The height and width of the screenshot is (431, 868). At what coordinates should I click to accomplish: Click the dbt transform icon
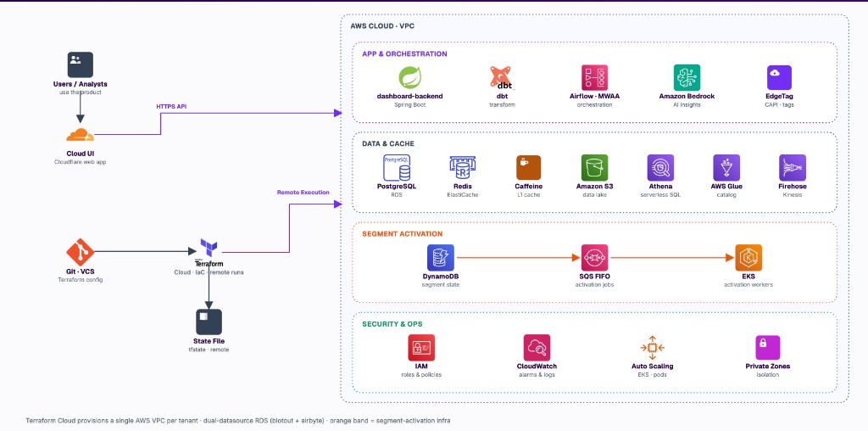point(502,77)
